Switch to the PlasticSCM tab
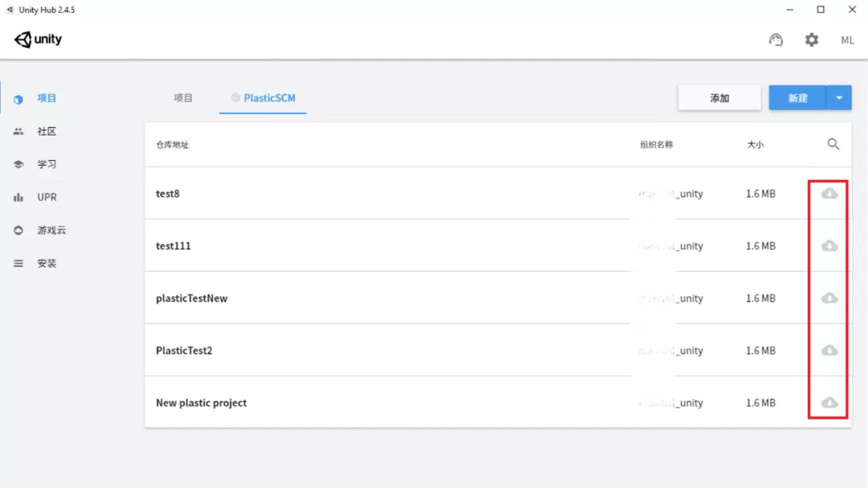868x488 pixels. [x=263, y=98]
